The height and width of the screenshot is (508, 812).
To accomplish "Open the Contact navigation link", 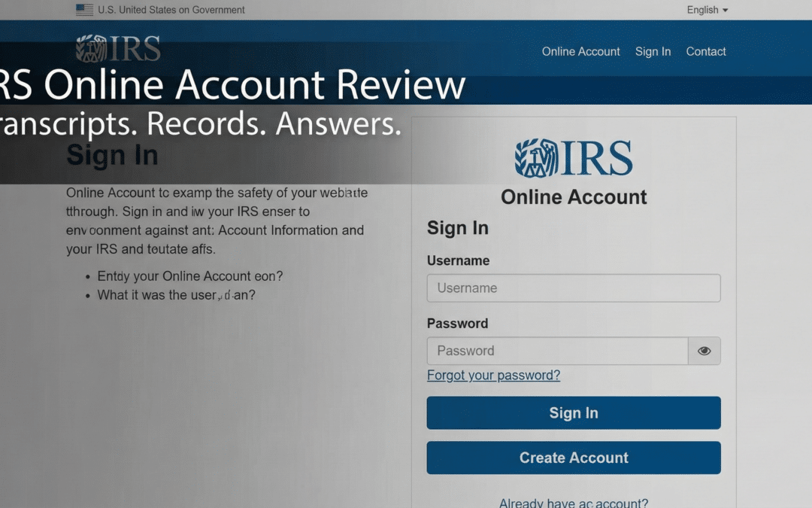I will click(706, 52).
